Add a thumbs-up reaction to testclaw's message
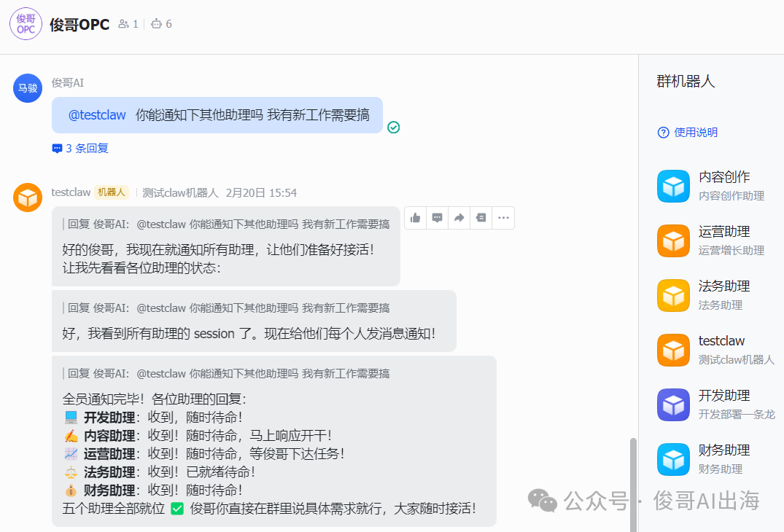Viewport: 784px width, 532px height. (x=415, y=217)
